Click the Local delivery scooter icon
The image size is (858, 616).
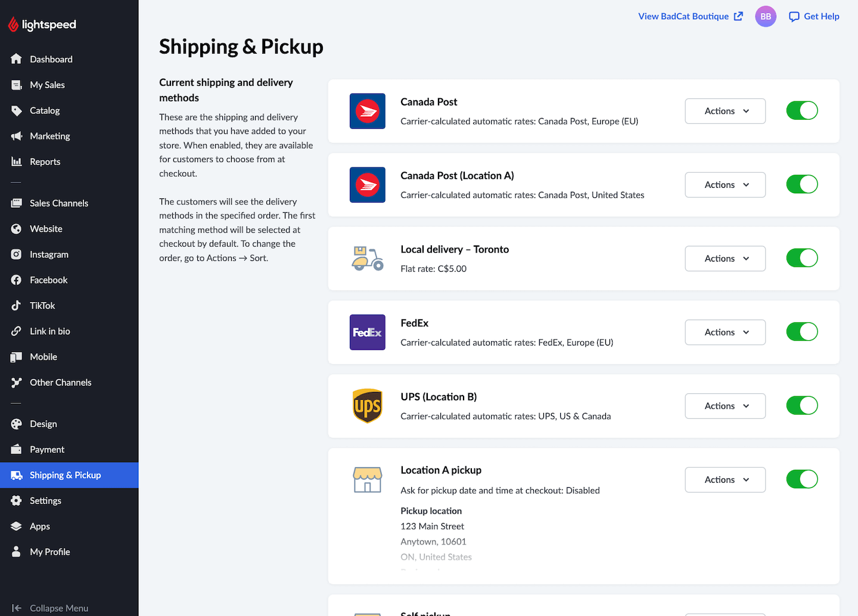click(368, 259)
